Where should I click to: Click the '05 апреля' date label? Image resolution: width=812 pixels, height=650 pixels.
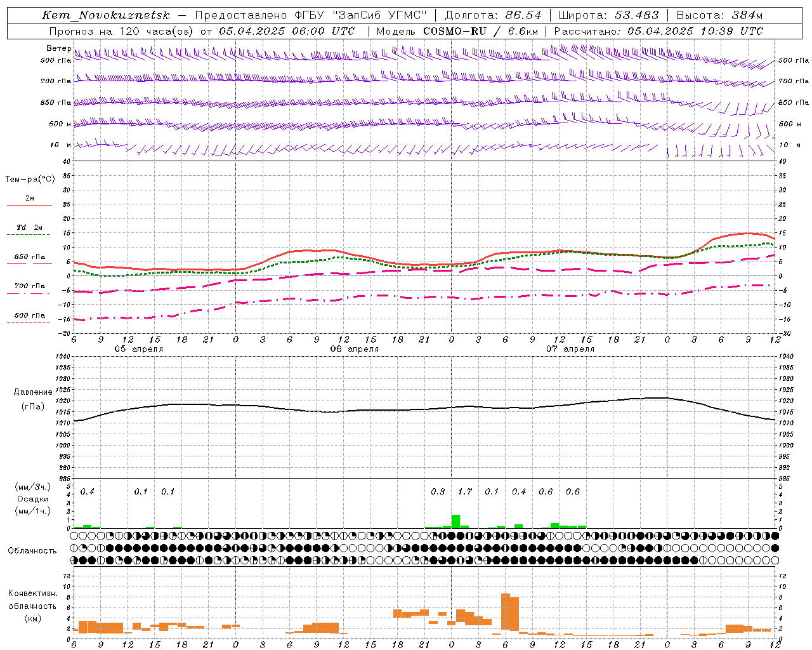coord(138,349)
